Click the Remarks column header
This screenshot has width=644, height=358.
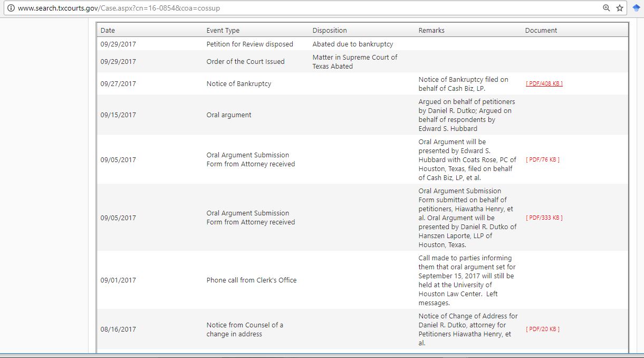click(x=431, y=30)
